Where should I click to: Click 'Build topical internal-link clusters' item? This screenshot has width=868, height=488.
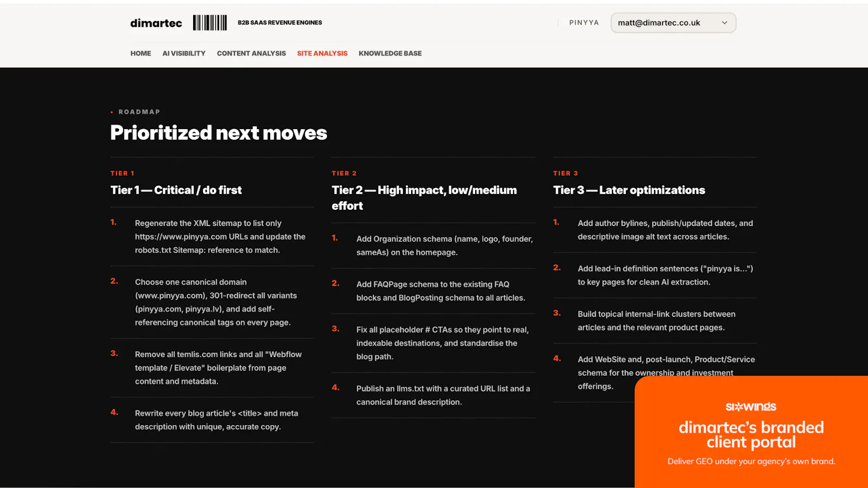[x=655, y=320]
